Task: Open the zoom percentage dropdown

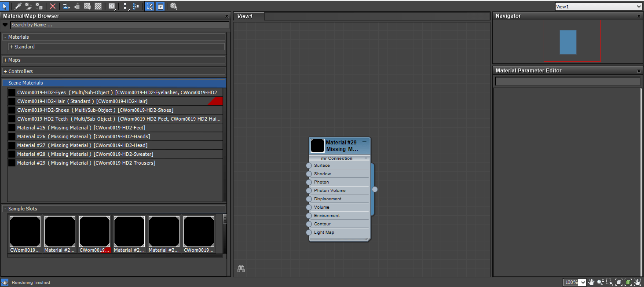Action: [x=583, y=282]
